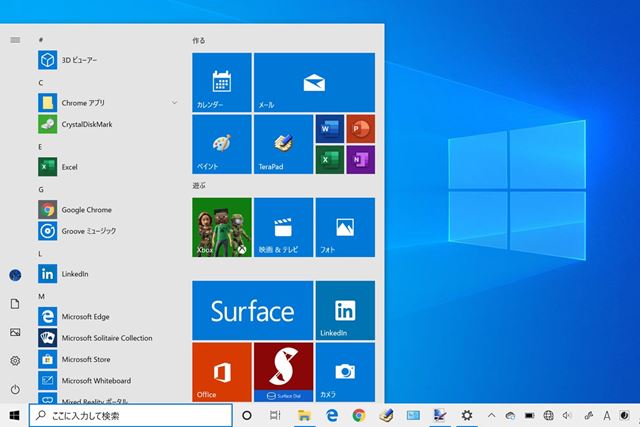Screen dimensions: 640x427
Task: Open the フォト tile
Action: (345, 227)
